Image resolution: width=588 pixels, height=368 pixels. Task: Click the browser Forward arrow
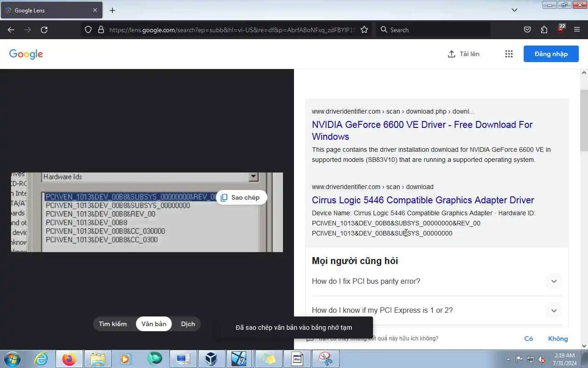click(28, 29)
